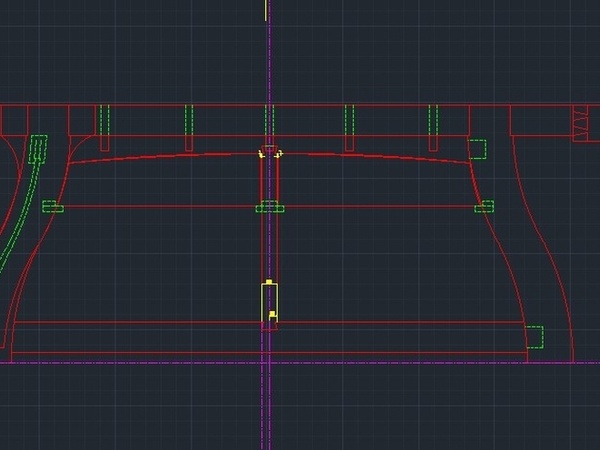Select the left green dashed rectangle on midline

coord(52,207)
